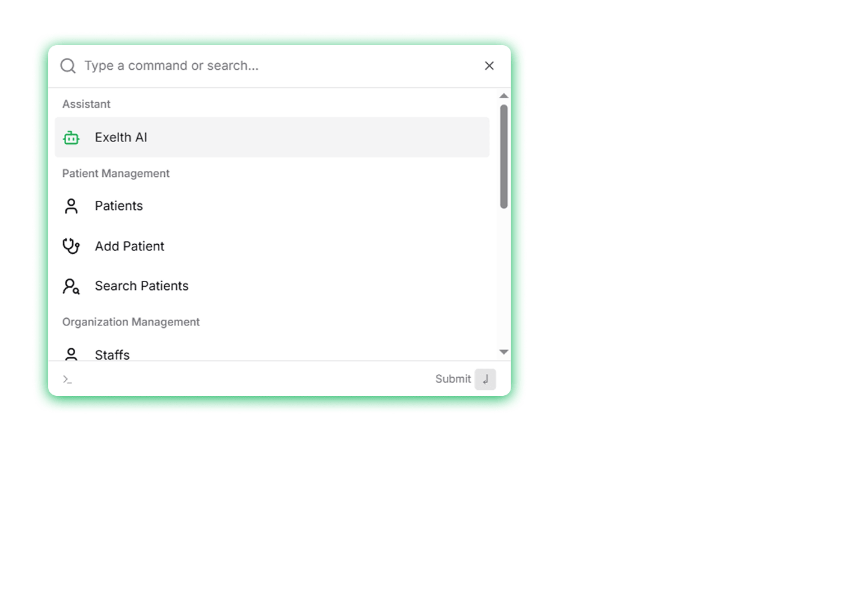Click the Patients person icon
This screenshot has height=616, width=866.
[71, 206]
